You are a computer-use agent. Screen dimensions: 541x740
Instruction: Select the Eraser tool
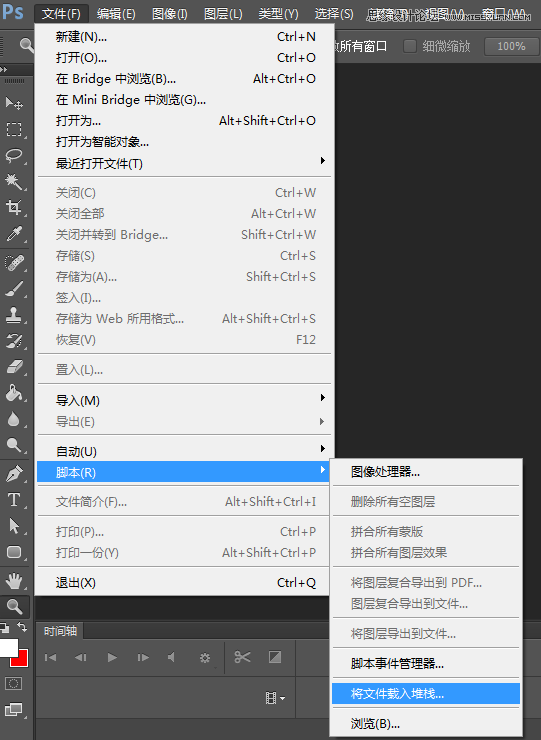(14, 366)
